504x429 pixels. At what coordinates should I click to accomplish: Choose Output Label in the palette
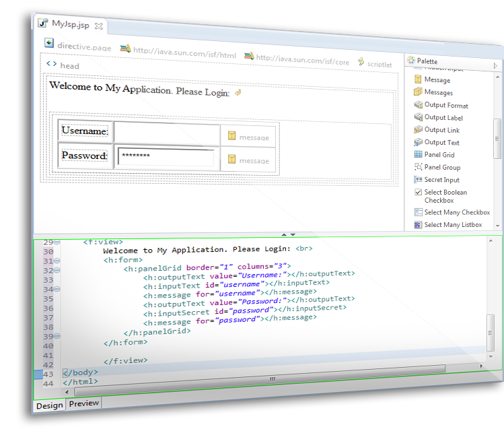[443, 118]
